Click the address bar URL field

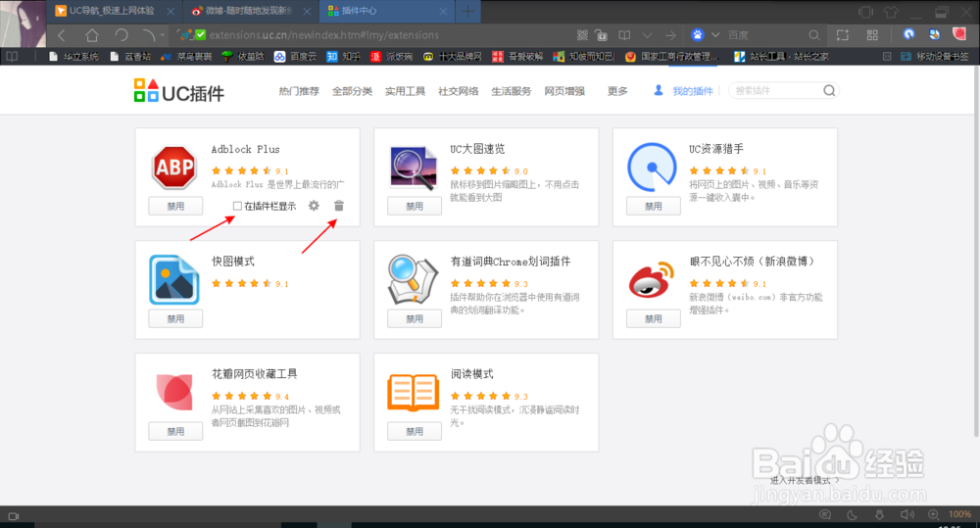(375, 35)
